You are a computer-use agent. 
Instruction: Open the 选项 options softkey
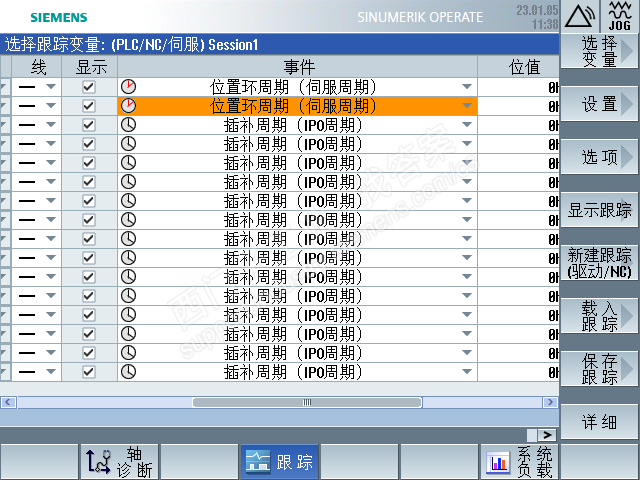[x=599, y=157]
